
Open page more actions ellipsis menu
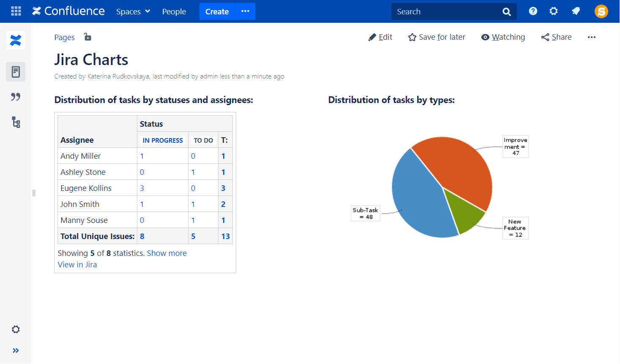[591, 37]
